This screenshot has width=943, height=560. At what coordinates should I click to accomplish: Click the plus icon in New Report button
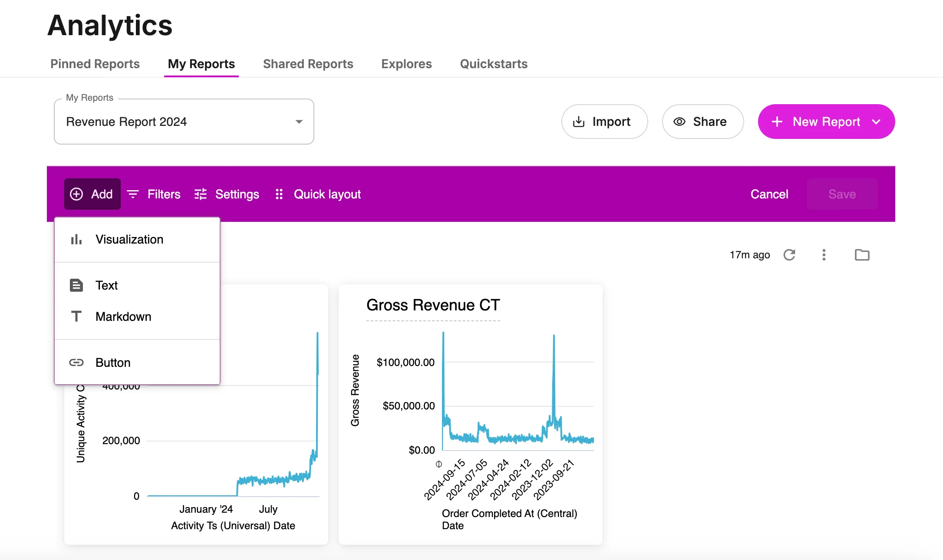click(x=777, y=122)
